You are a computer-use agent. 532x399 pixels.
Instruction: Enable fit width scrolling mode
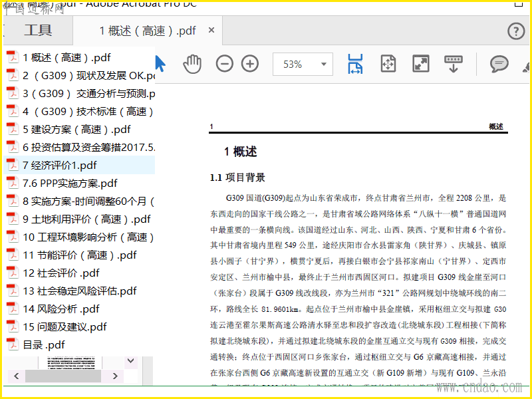pyautogui.click(x=355, y=64)
